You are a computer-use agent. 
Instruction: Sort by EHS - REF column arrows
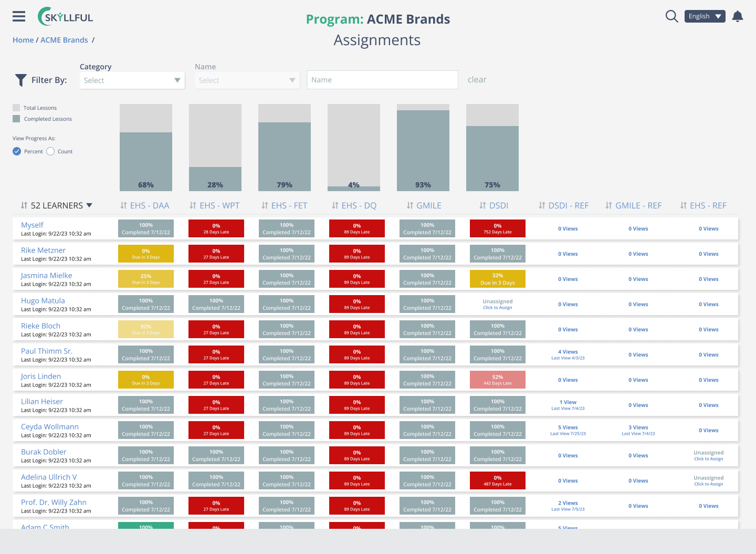pos(683,205)
